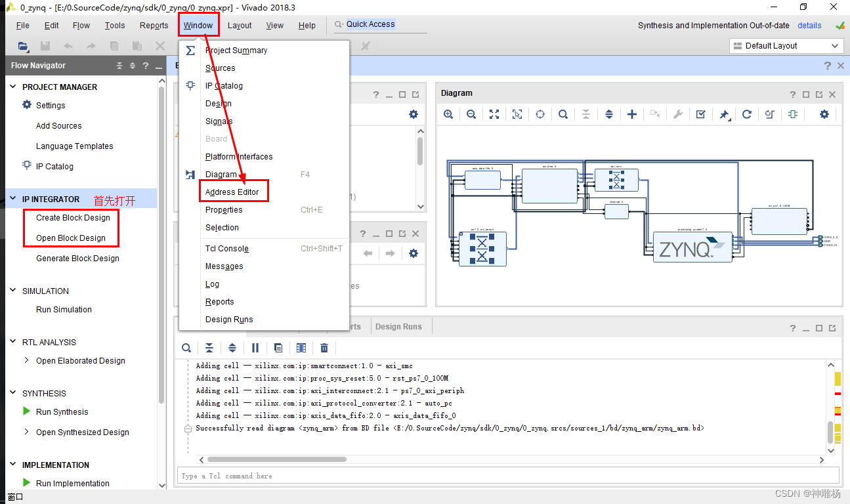Add IP using the plus icon
The height and width of the screenshot is (504, 850).
pyautogui.click(x=632, y=114)
